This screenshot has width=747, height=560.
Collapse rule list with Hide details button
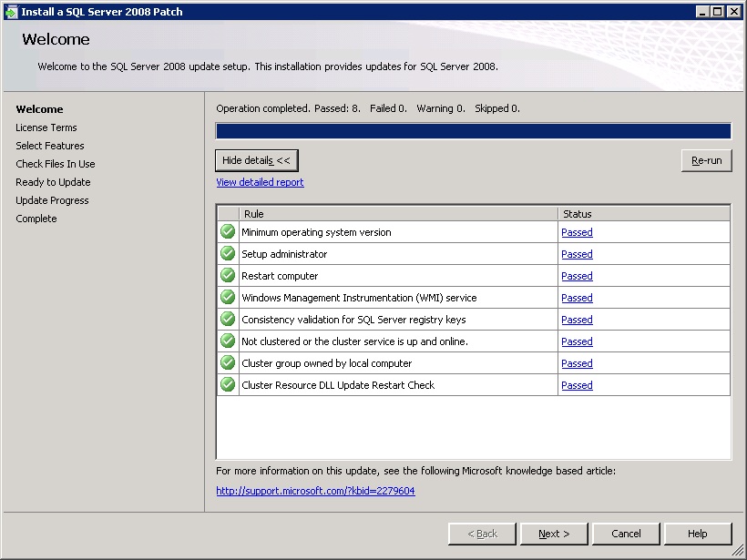256,160
